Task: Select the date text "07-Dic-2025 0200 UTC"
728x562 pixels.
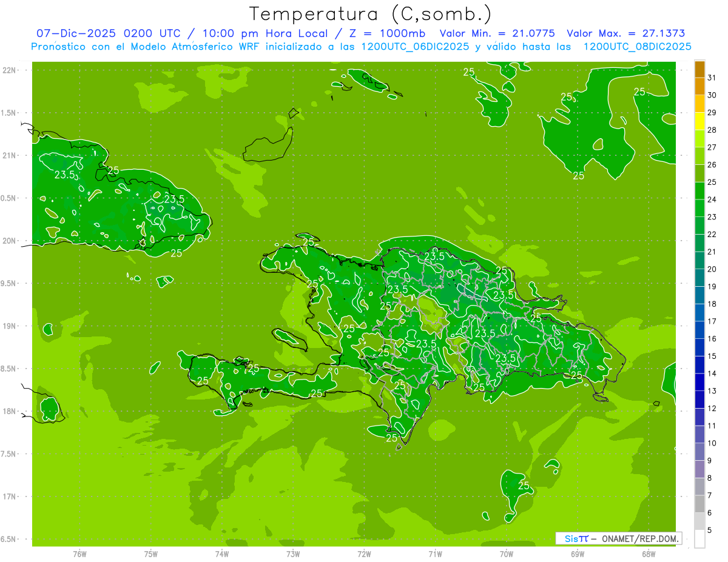Action: tap(108, 33)
